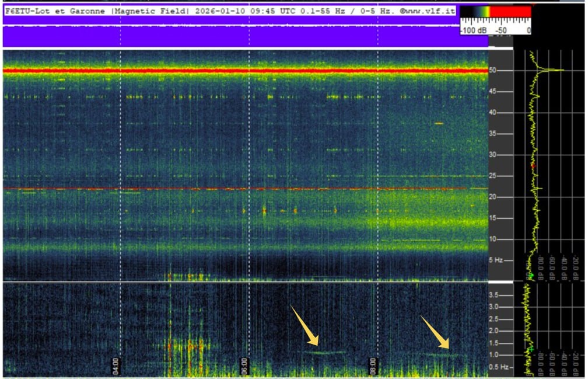Click the black-to-yellow gradient of the color scale
The image size is (588, 379).
pyautogui.click(x=475, y=12)
